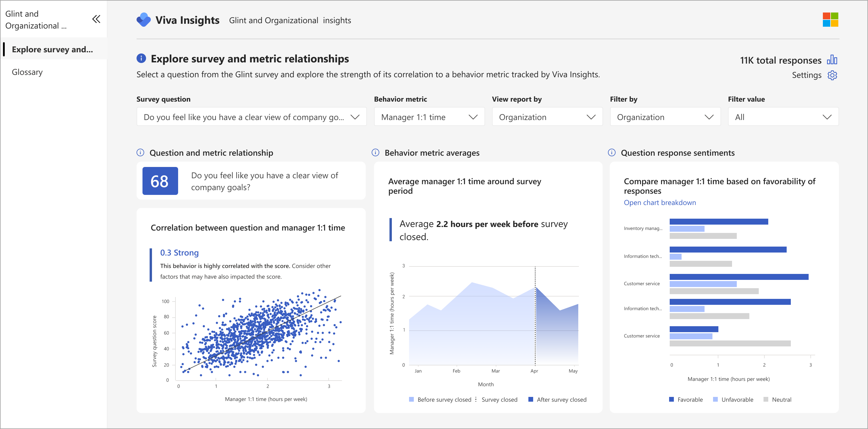Viewport: 868px width, 429px height.
Task: Click the Month axis label
Action: point(486,384)
